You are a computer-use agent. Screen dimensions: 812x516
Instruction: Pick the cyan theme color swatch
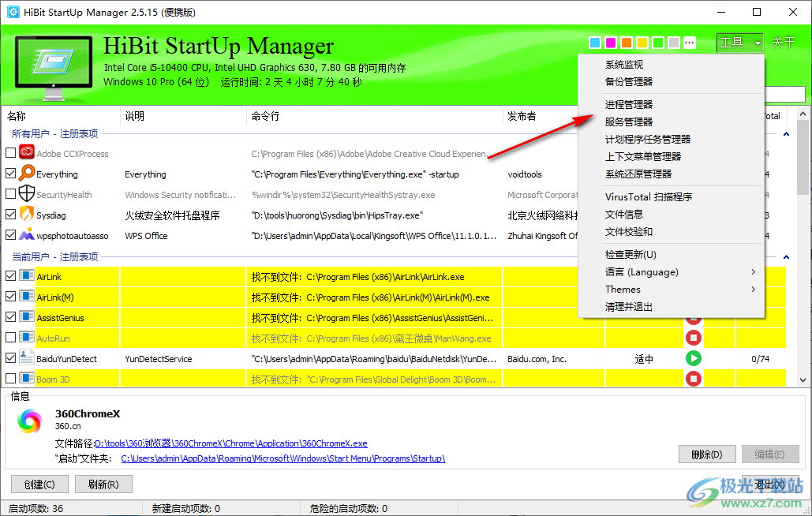point(595,43)
